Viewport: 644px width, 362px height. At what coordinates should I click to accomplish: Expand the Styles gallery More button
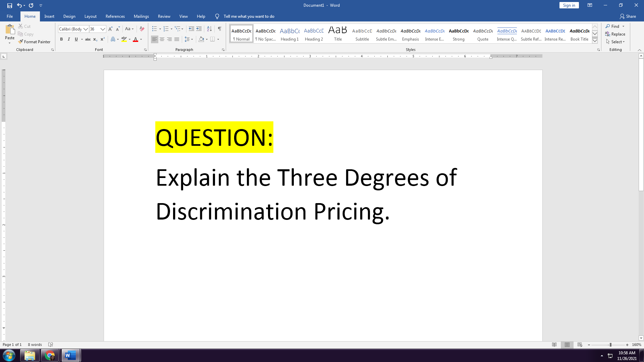point(595,41)
